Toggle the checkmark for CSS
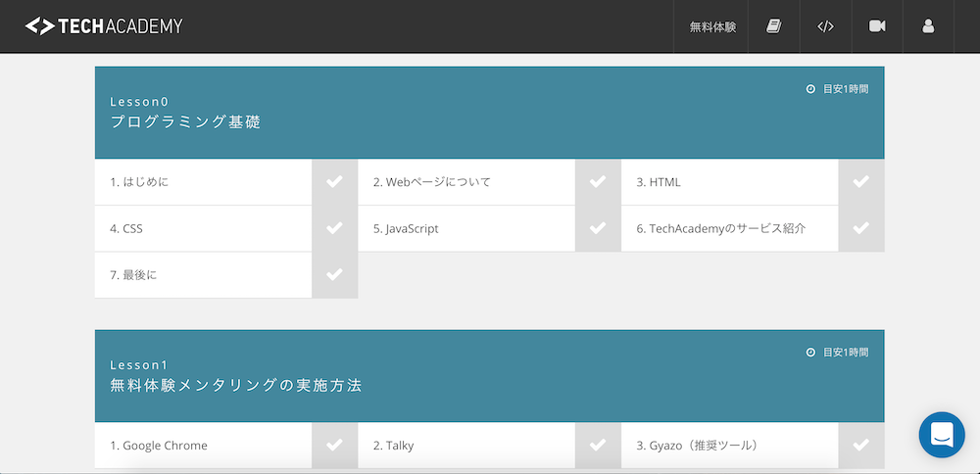Screen dimensions: 980x474 pyautogui.click(x=334, y=228)
